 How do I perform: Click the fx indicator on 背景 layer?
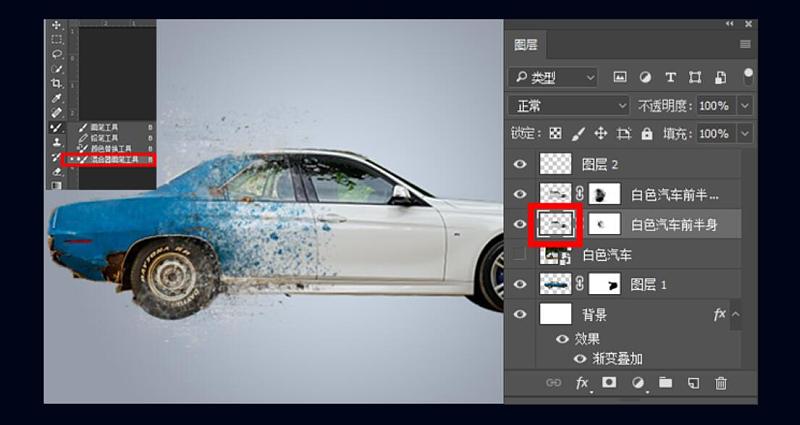[x=719, y=315]
